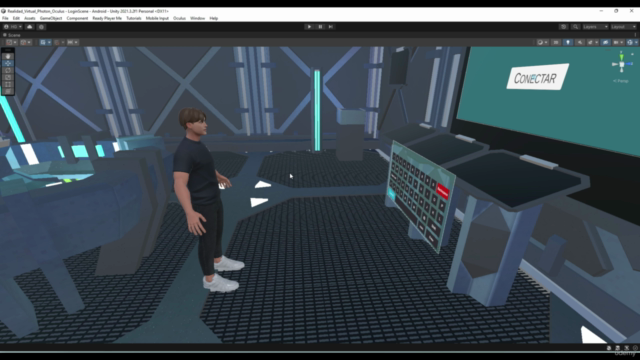Click the snap increment icon
Image resolution: width=640 pixels, height=360 pixels.
click(x=70, y=42)
